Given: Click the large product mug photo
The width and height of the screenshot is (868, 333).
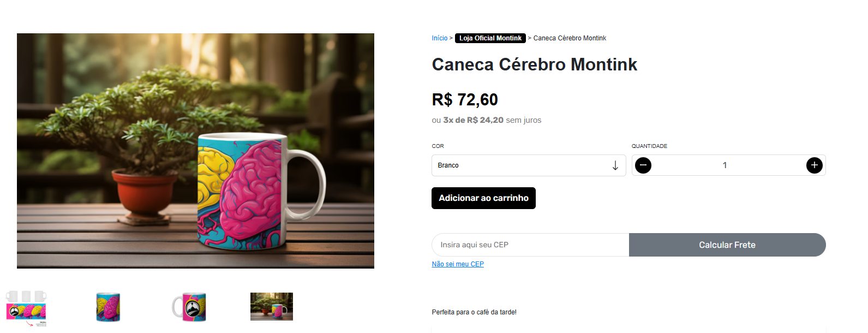Looking at the screenshot, I should [x=195, y=151].
